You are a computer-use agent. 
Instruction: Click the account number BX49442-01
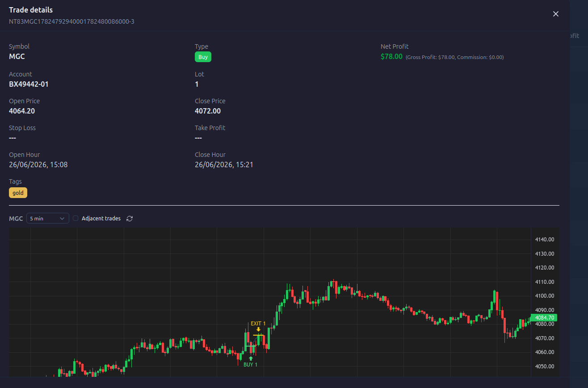29,84
